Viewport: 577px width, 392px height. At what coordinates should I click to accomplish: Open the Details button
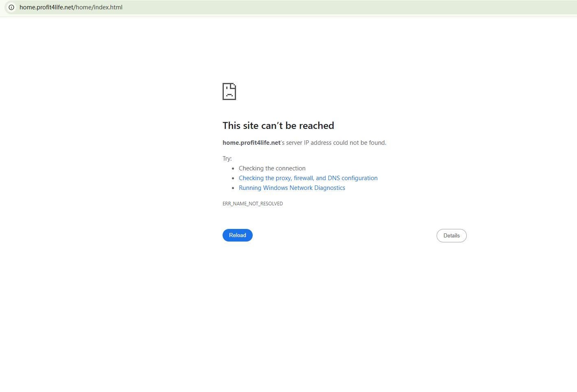point(452,236)
